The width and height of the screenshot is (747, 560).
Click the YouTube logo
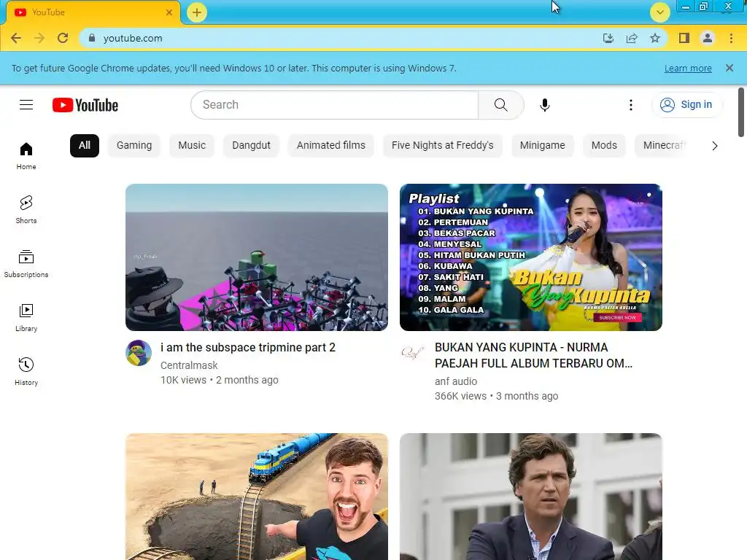pyautogui.click(x=85, y=105)
